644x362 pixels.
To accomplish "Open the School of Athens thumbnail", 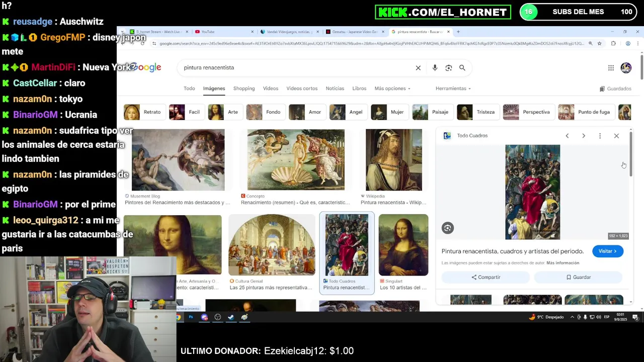I will [x=272, y=245].
